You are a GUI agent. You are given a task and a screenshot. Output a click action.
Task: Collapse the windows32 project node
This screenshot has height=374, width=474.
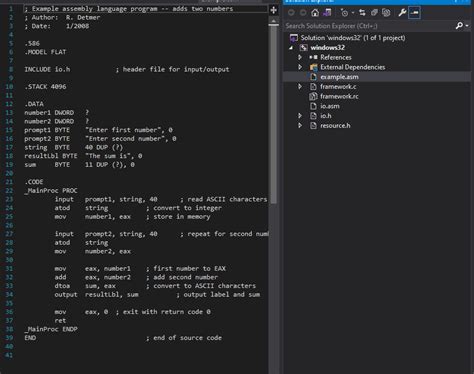coord(291,48)
